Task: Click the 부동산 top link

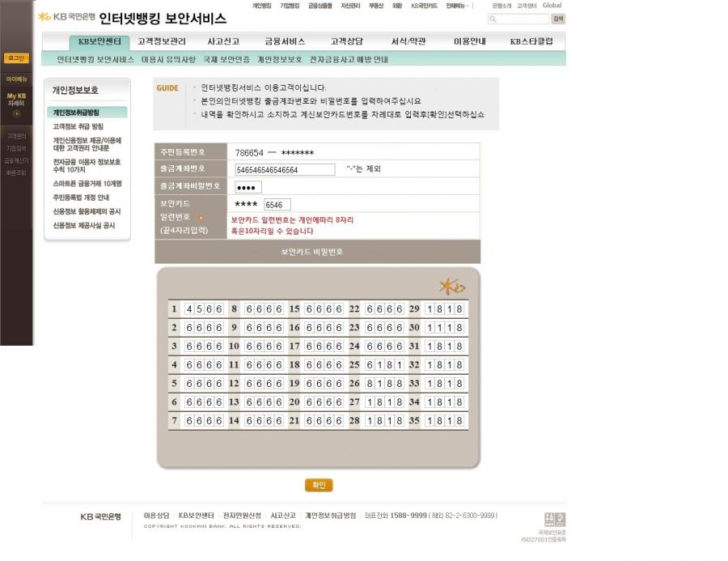Action: coord(376,6)
